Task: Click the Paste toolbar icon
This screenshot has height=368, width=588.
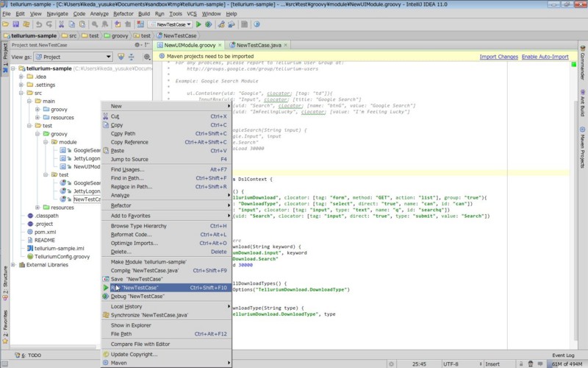Action: point(82,24)
